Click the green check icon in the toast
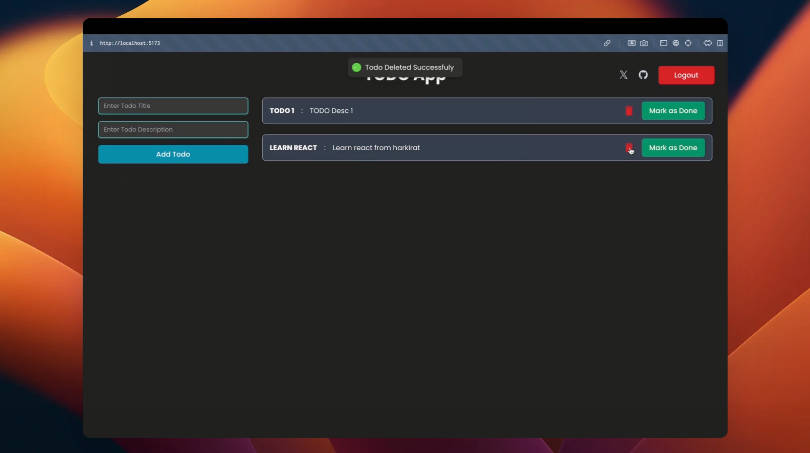810x453 pixels. 356,67
